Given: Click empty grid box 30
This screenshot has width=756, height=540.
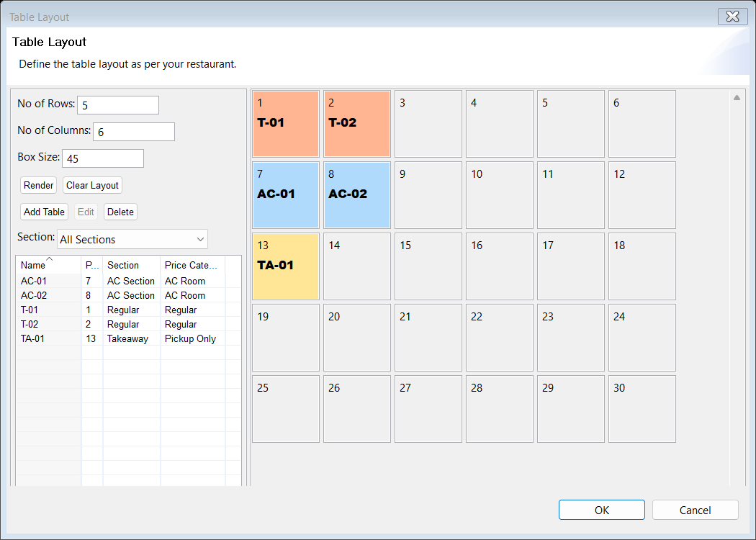Looking at the screenshot, I should pos(643,410).
